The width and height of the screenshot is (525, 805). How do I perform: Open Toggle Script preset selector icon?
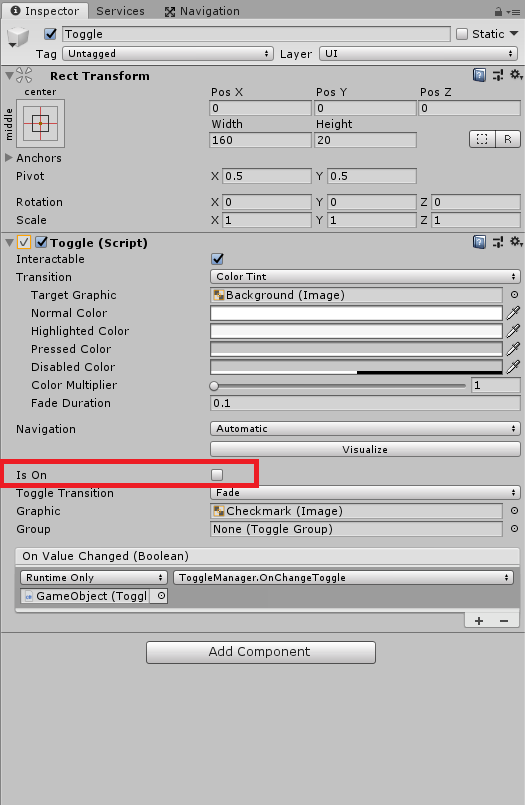coord(498,242)
